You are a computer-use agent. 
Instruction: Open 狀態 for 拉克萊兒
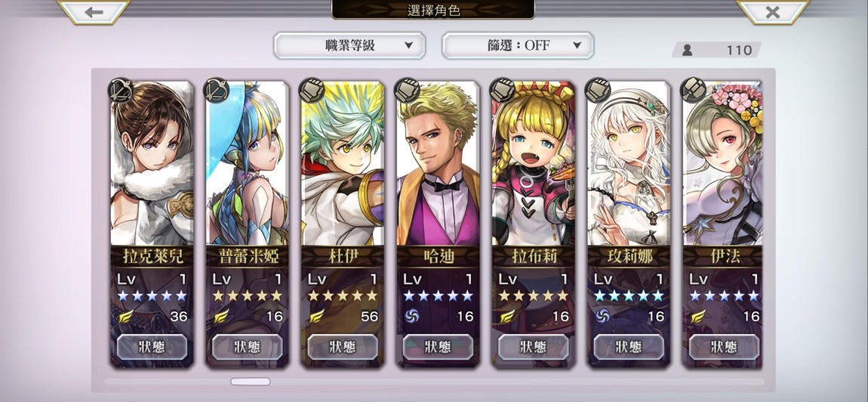tap(152, 347)
